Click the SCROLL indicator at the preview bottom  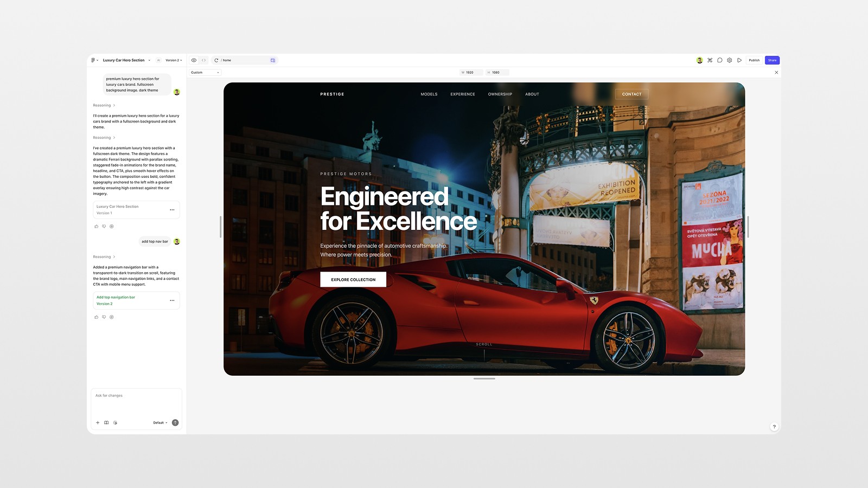coord(484,350)
